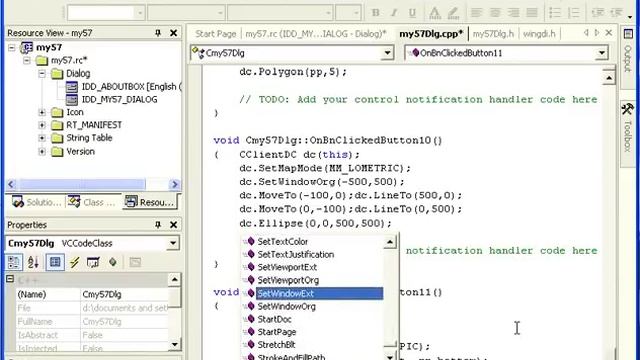Viewport: 640px width, 360px height.
Task: Choose SetWindowOrg from autocomplete list
Action: pos(286,307)
